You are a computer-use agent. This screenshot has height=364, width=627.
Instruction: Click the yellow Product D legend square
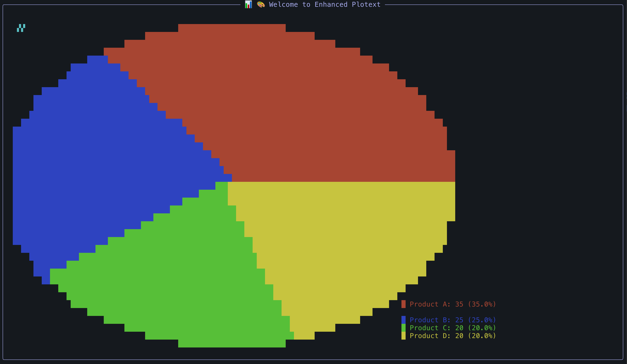coord(403,336)
